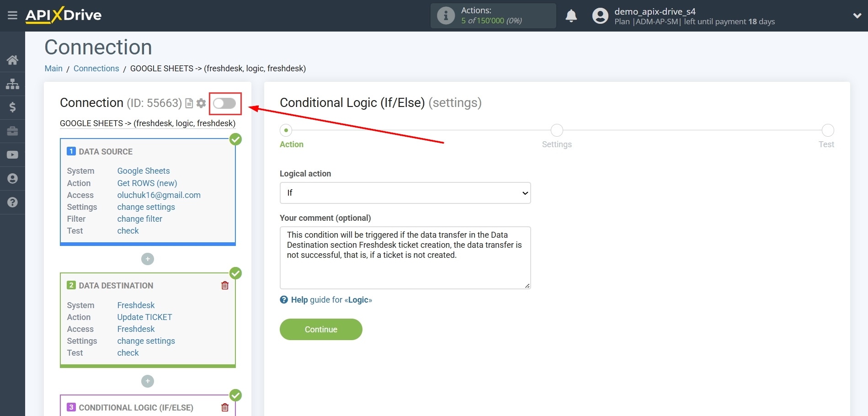
Task: Open profile sidebar icon
Action: click(12, 179)
